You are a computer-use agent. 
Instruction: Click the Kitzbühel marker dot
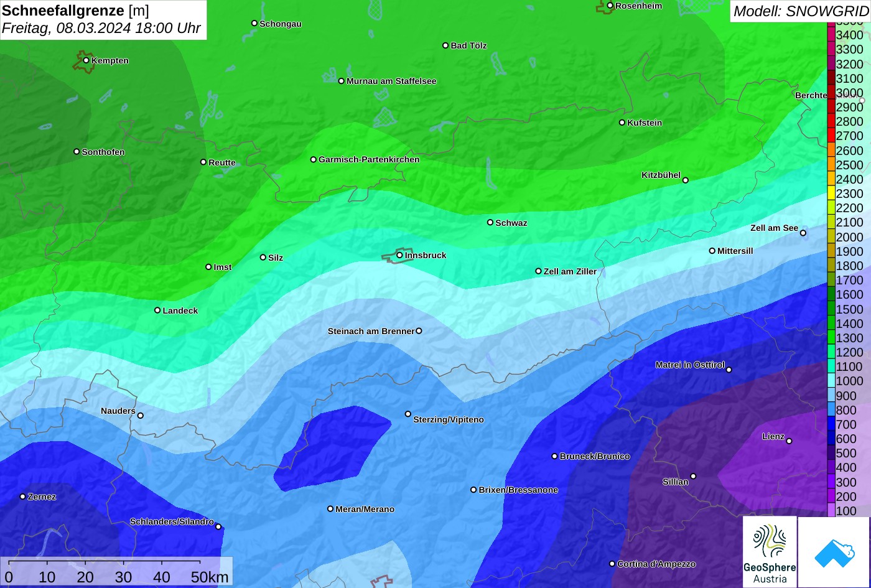(x=686, y=180)
